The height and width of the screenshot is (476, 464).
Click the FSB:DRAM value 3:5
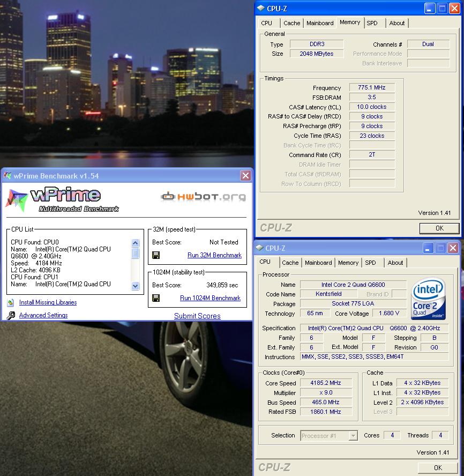point(372,98)
